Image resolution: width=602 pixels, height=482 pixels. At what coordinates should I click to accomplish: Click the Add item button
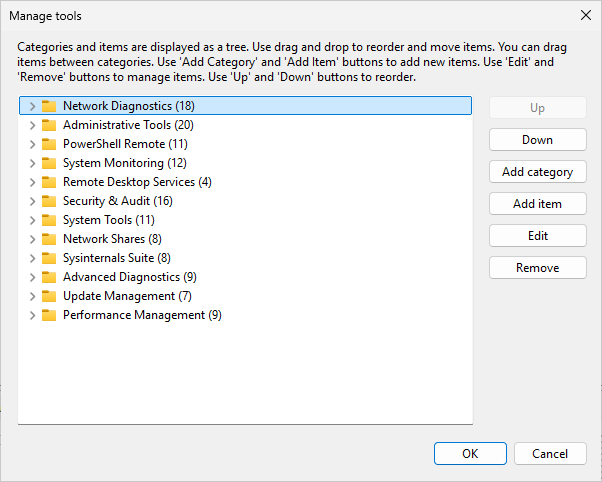(537, 204)
